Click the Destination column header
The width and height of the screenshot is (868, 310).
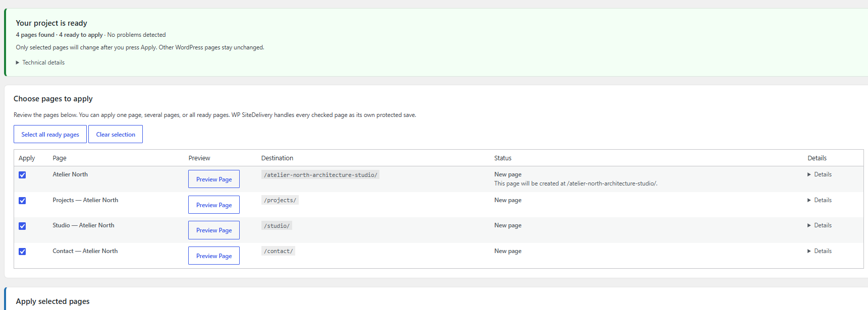point(277,158)
